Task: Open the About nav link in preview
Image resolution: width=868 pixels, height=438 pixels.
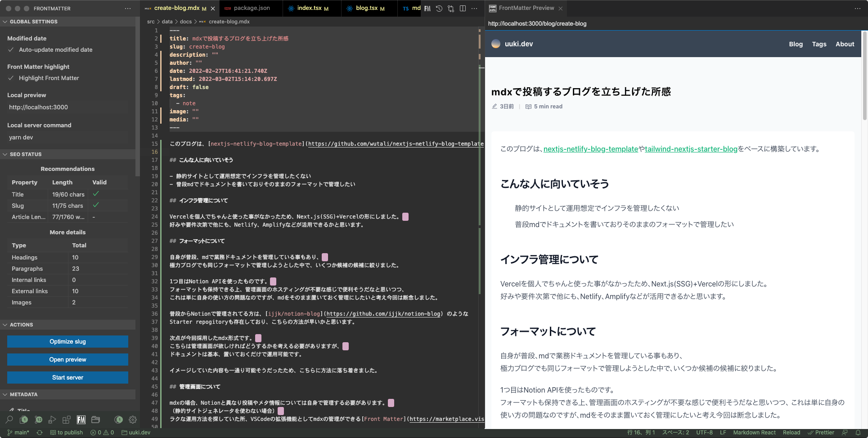Action: click(845, 44)
